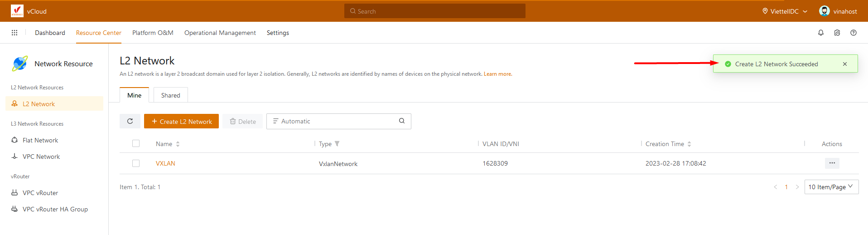Click the top search bar magnifier icon
868x235 pixels.
click(x=353, y=11)
